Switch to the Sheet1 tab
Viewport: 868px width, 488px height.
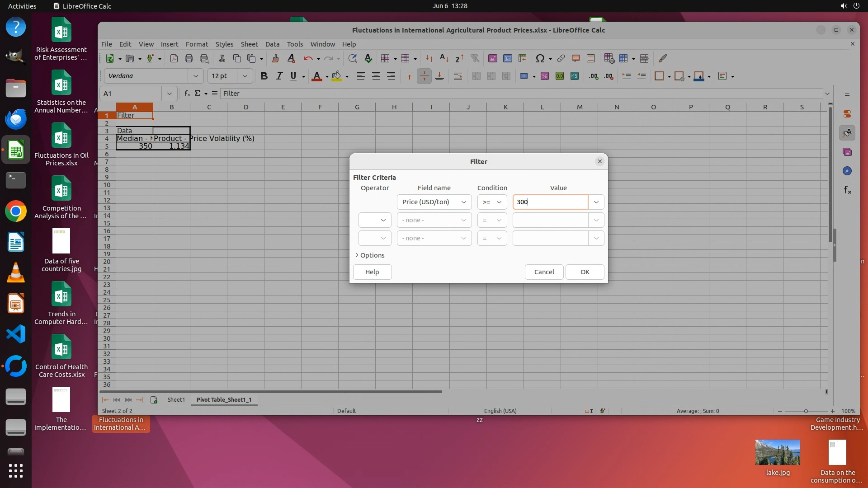coord(176,399)
